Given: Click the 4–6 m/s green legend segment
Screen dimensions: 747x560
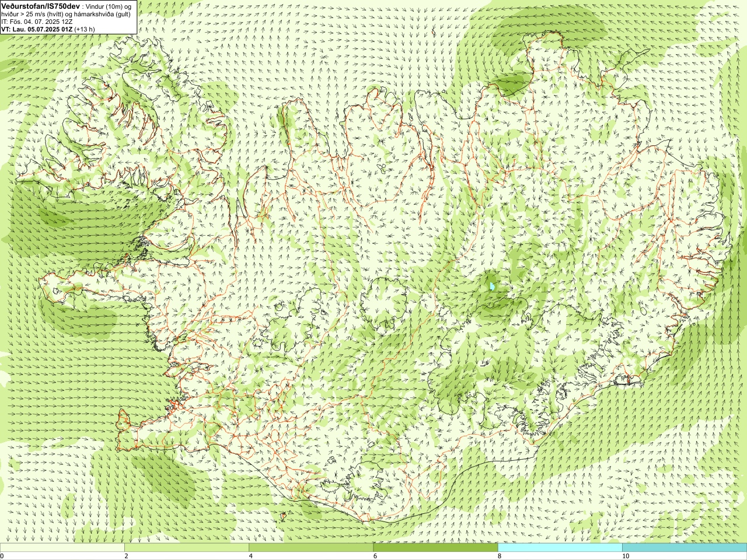Looking at the screenshot, I should tap(310, 548).
